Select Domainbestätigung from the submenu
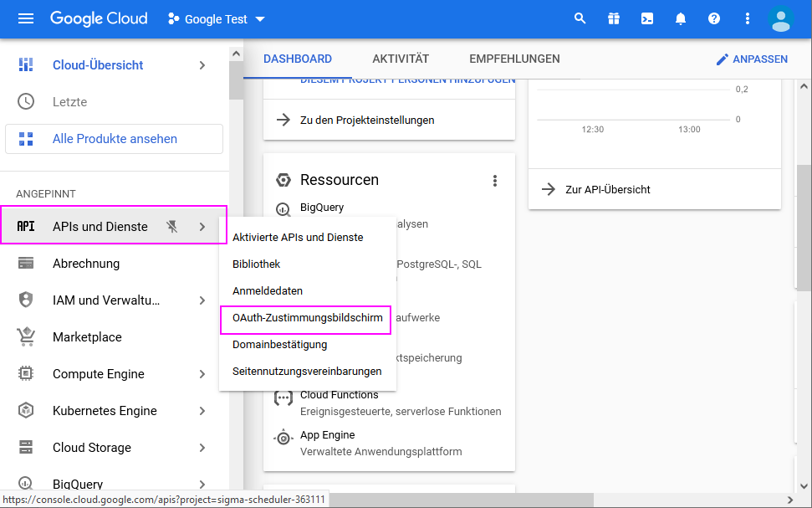Screen dimensions: 812x508 click(308, 344)
